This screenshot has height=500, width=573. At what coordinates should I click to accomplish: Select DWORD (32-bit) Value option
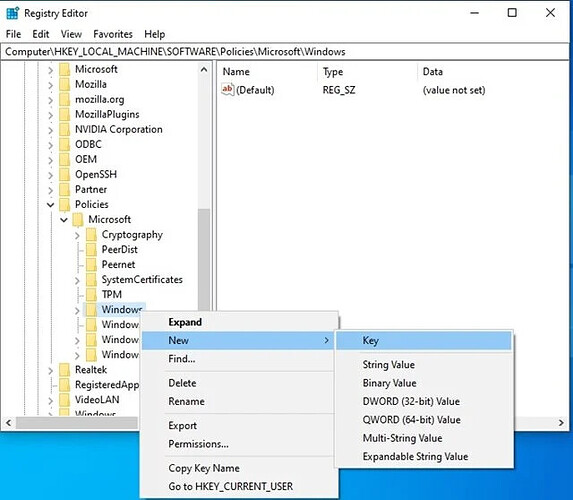[x=411, y=401]
